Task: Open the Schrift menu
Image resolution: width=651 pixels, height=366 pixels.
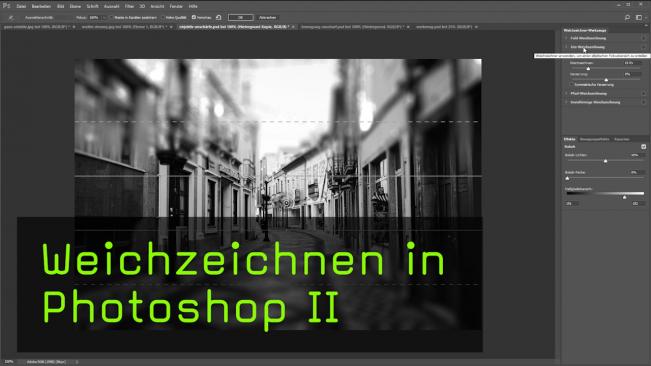Action: pyautogui.click(x=92, y=6)
